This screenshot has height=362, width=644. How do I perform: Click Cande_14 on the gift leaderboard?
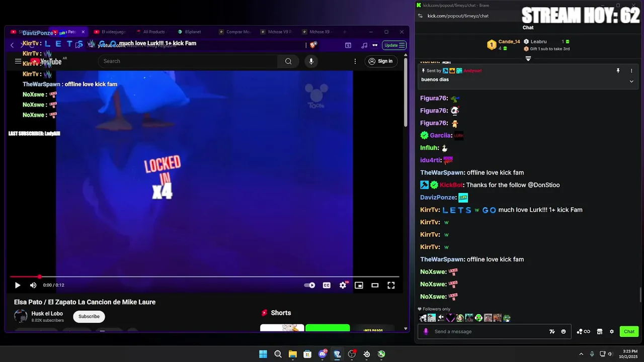tap(509, 42)
